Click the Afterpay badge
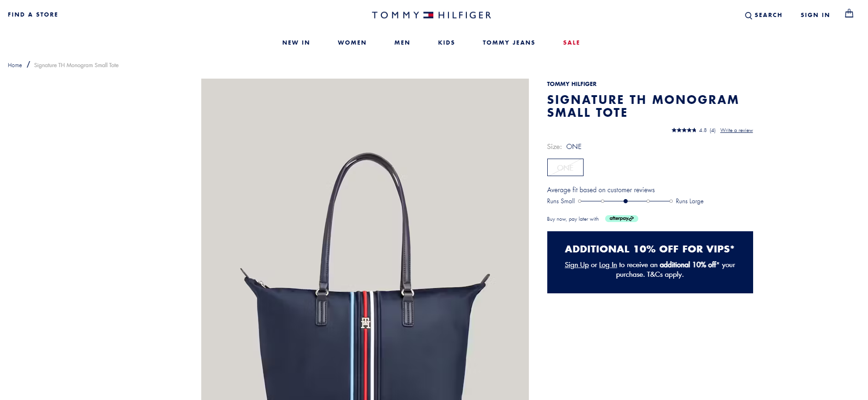This screenshot has width=868, height=400. pos(621,218)
